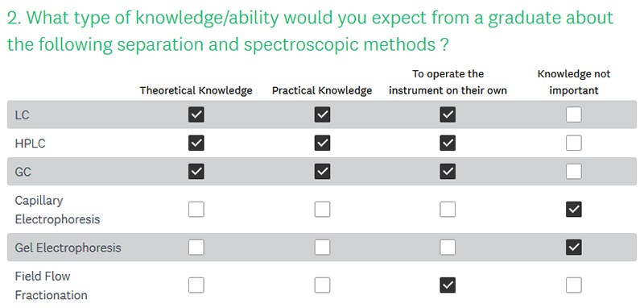Uncheck Practical Knowledge for LC
This screenshot has width=644, height=308.
tap(323, 115)
